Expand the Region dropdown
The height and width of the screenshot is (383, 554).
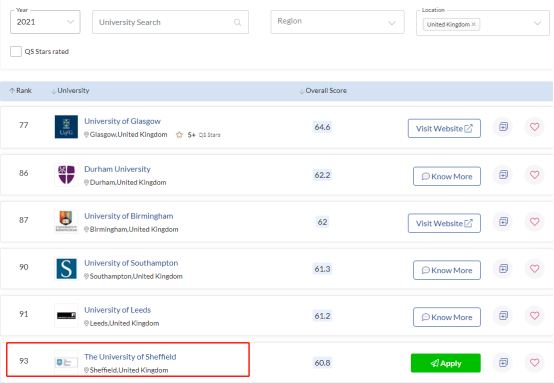pos(337,22)
